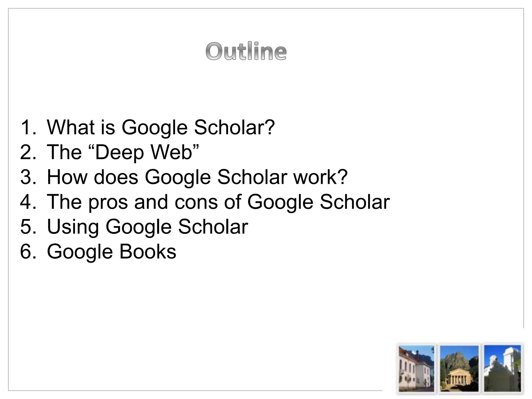Click the word "Using" in item five
The width and height of the screenshot is (532, 399).
pyautogui.click(x=72, y=227)
